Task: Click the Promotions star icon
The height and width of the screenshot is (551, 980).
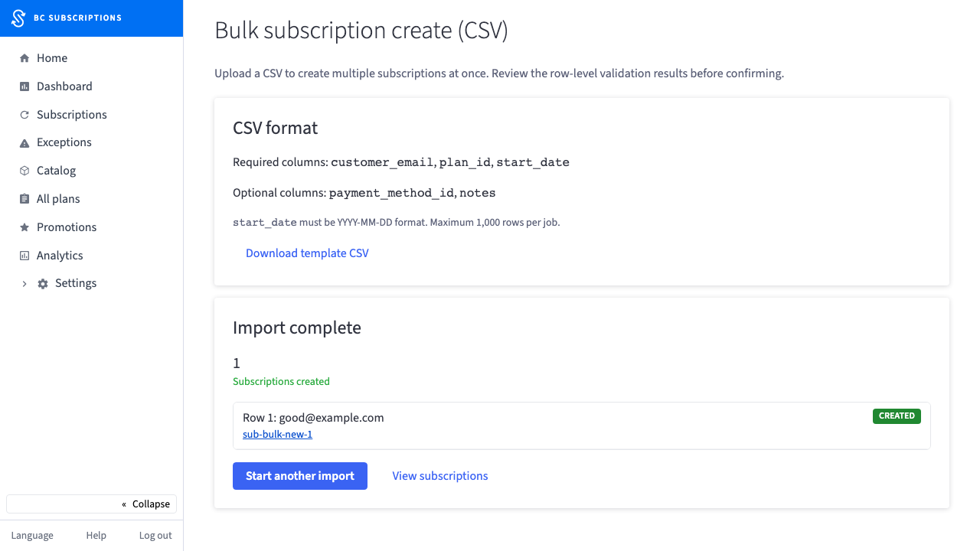Action: click(x=24, y=227)
